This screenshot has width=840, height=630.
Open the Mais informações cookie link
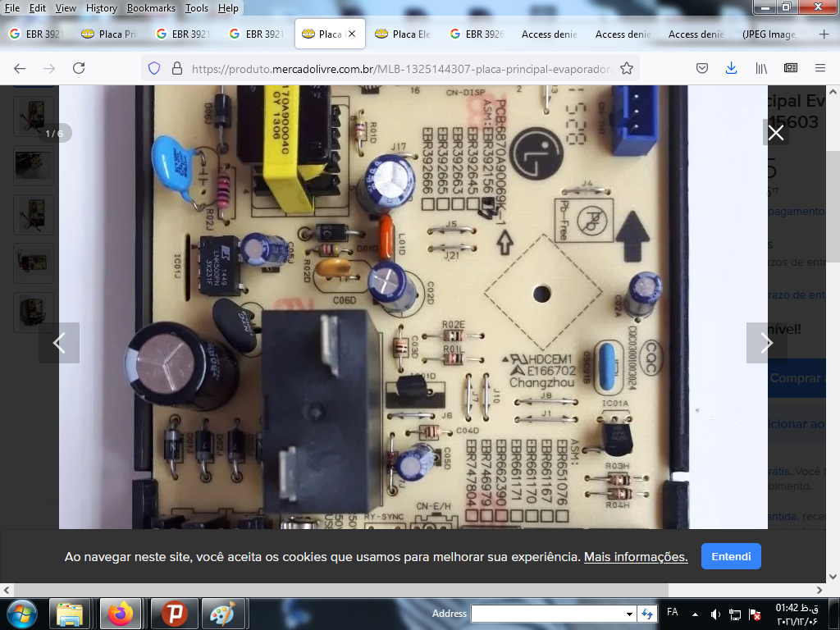pos(636,557)
